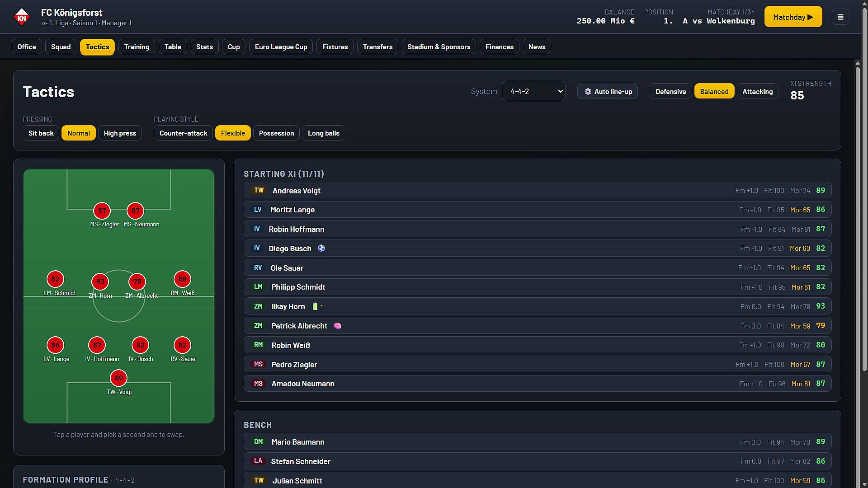The width and height of the screenshot is (868, 488).
Task: Open the Training tab
Action: click(137, 47)
